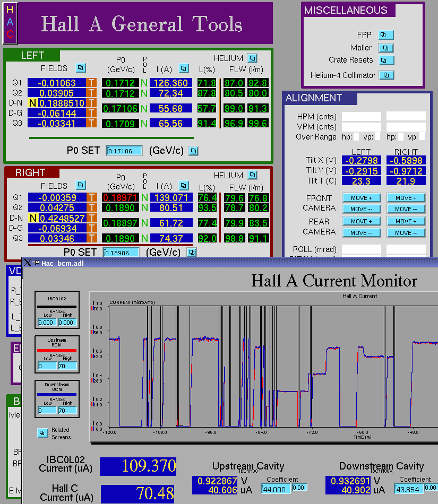Click FRONT CAMERA RIGHT MOVE -- button
This screenshot has height=504, width=438.
406,209
